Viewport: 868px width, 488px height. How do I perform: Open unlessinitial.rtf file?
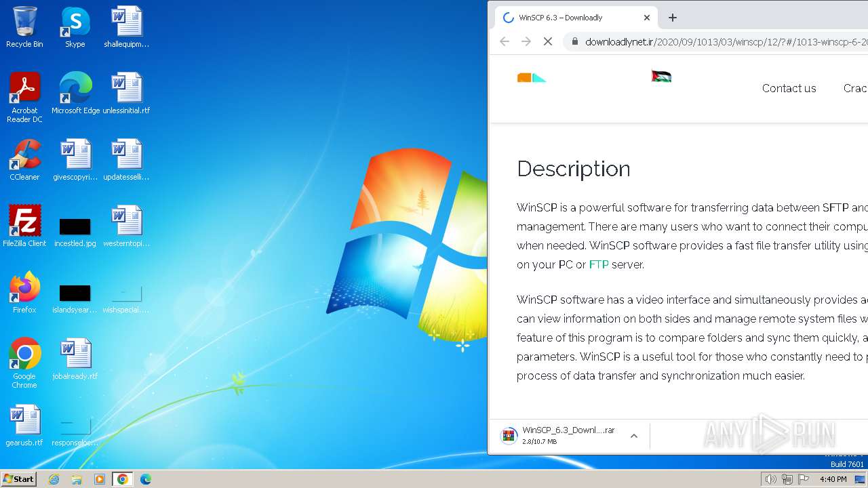(126, 94)
